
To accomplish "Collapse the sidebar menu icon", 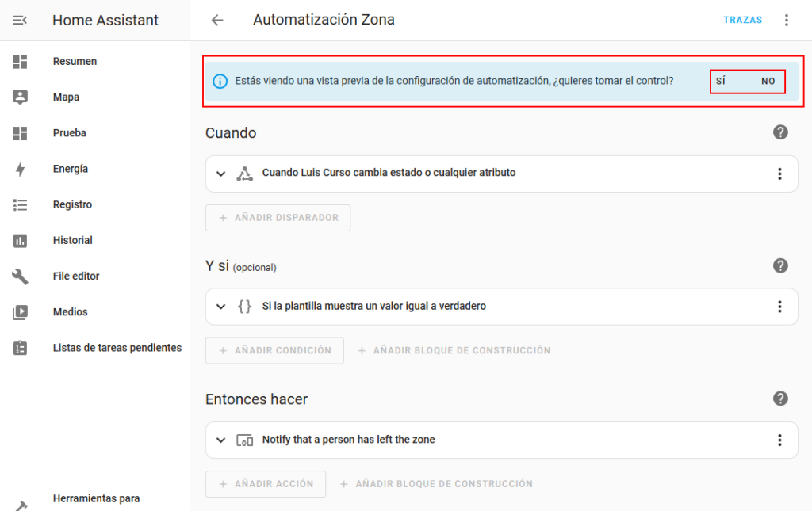I will [21, 21].
